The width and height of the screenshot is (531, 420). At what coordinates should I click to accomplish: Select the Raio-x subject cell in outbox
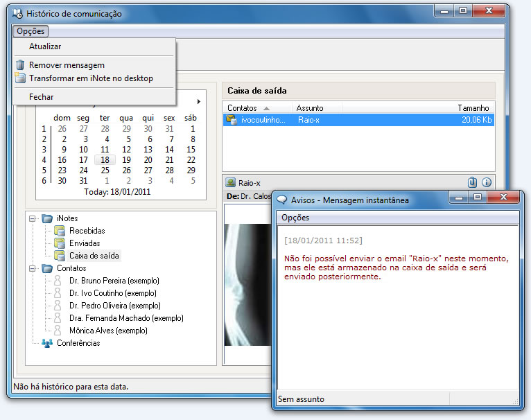tap(308, 120)
